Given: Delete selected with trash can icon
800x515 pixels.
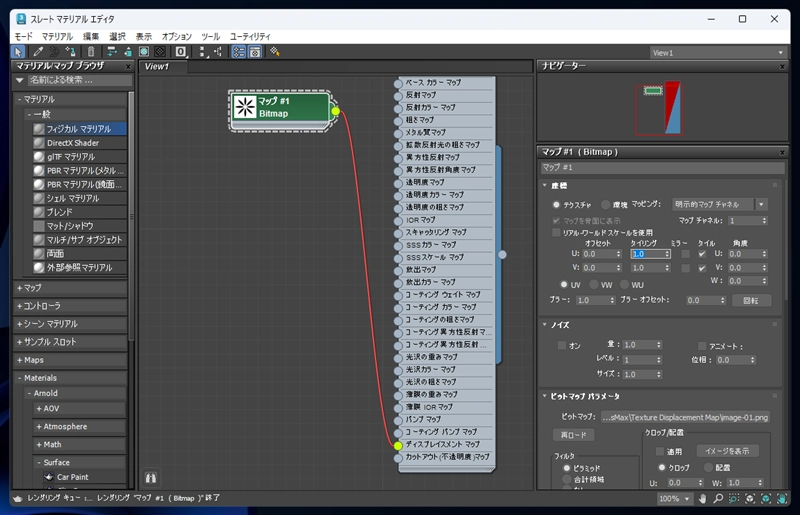Looking at the screenshot, I should (91, 52).
